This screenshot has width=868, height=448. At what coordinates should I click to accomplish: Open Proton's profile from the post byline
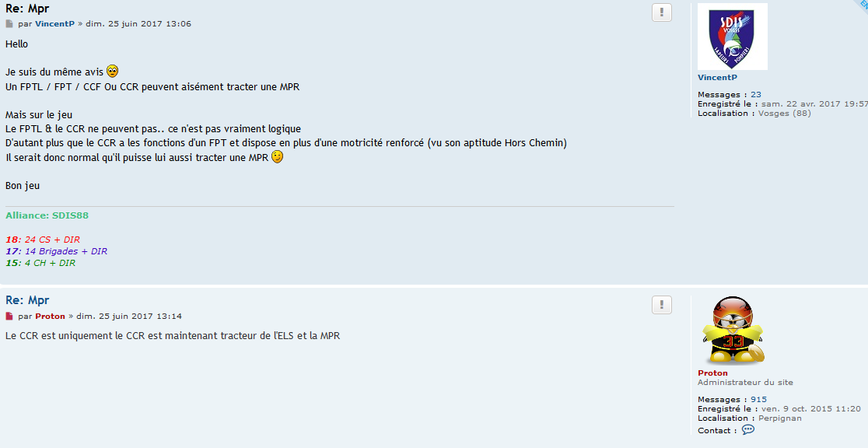[x=51, y=317]
